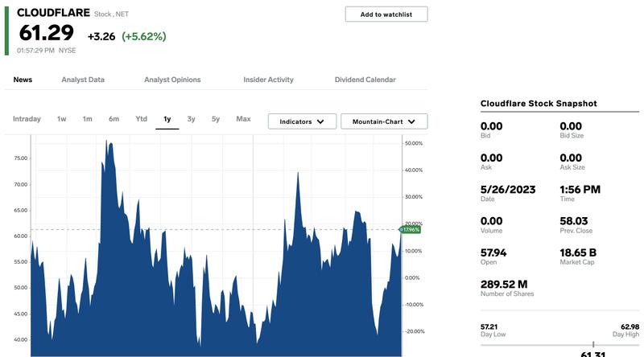
Task: Switch chart range to 5y
Action: pos(216,119)
